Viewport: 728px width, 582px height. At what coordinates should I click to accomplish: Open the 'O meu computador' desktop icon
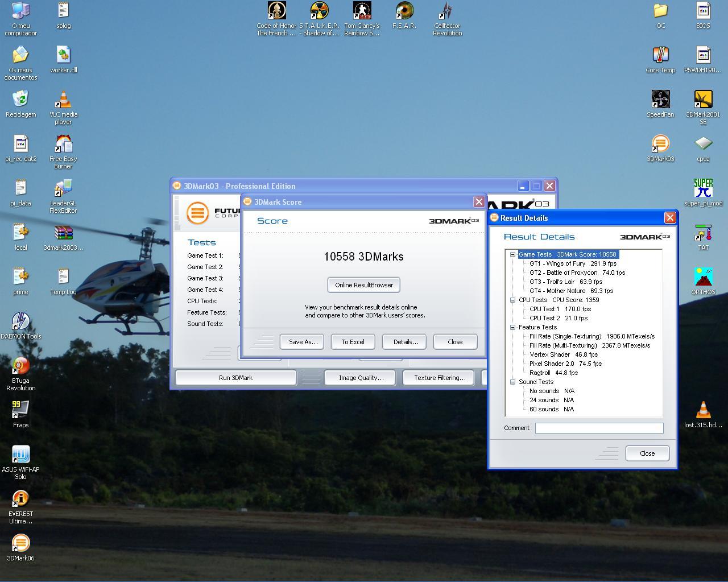(20, 10)
